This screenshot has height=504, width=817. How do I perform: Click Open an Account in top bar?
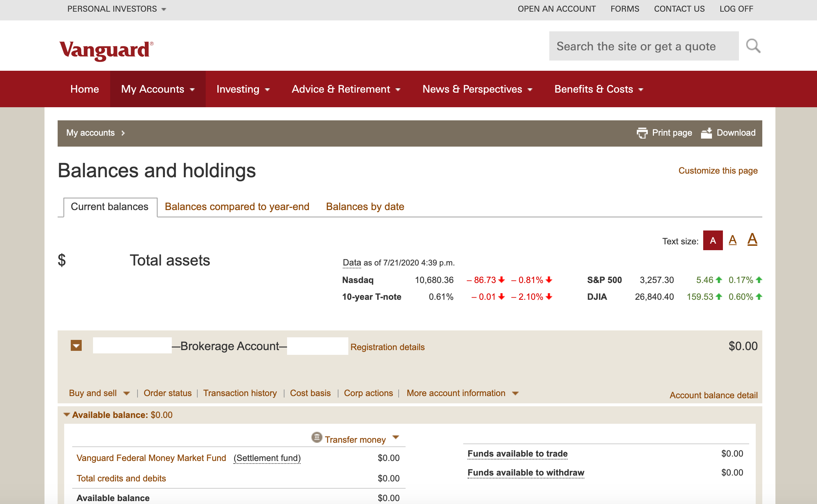pos(557,9)
